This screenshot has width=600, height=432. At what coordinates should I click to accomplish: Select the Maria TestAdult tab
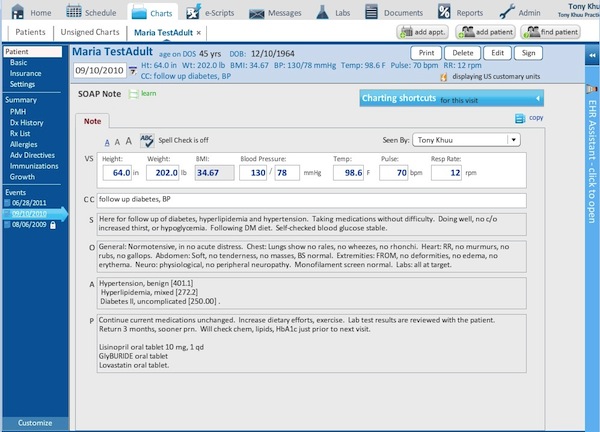163,33
